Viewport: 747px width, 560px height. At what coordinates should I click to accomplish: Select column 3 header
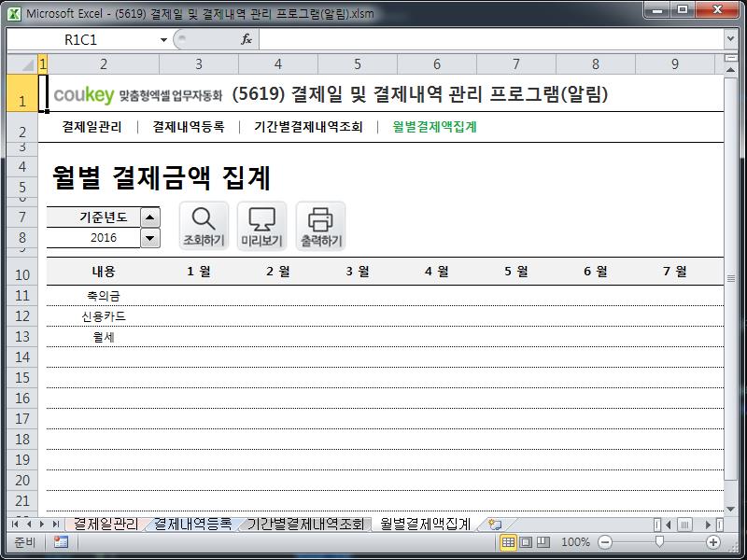[x=199, y=63]
